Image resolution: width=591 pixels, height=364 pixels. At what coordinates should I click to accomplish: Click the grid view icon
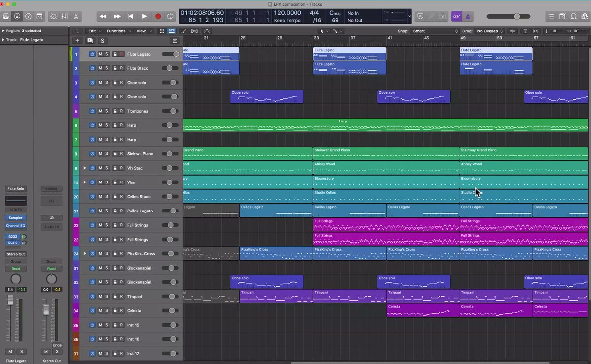pyautogui.click(x=162, y=31)
